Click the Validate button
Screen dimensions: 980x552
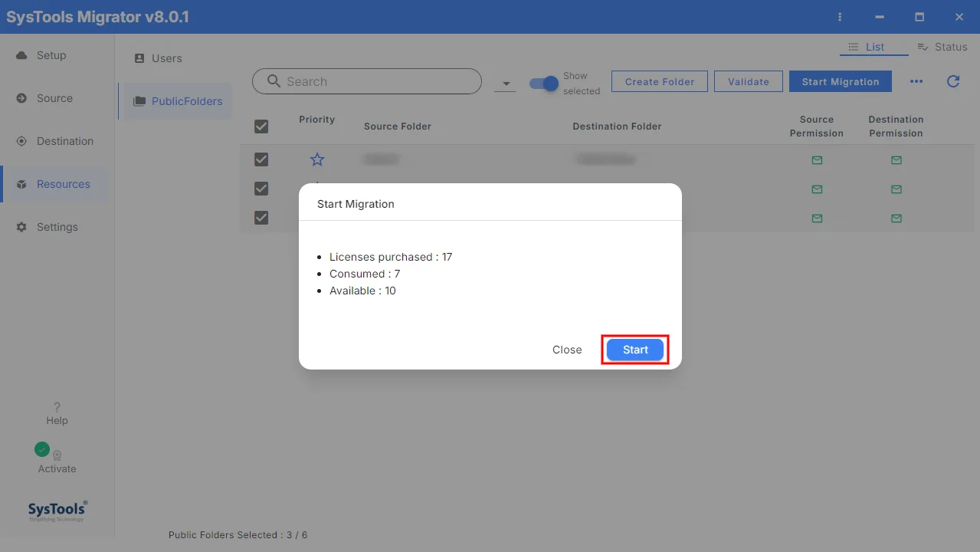748,81
